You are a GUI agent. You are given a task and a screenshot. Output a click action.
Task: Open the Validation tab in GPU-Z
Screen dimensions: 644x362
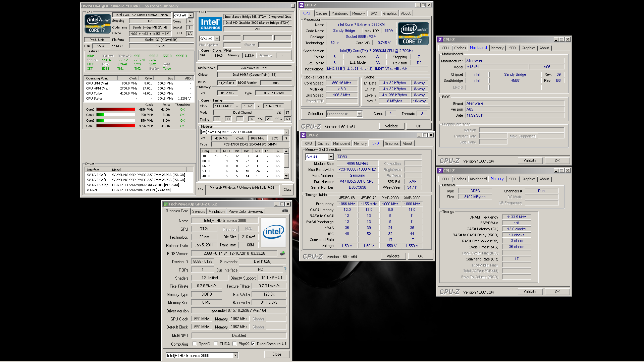click(x=217, y=212)
